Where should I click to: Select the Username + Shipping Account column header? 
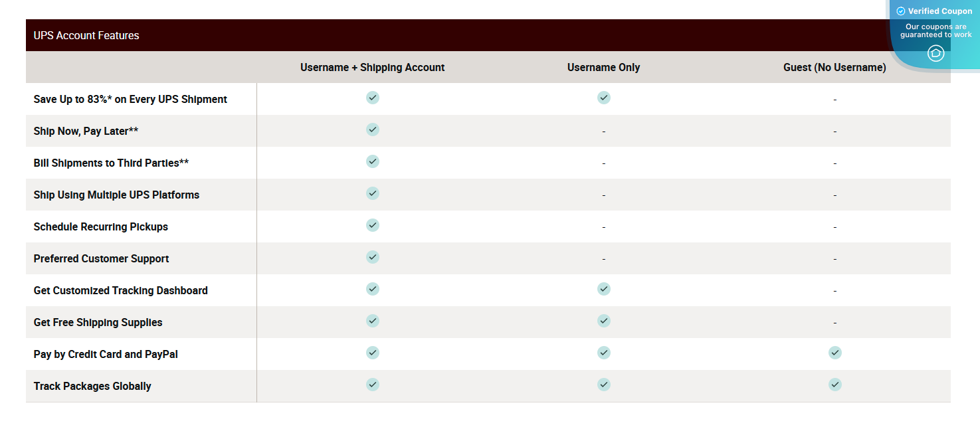point(372,68)
